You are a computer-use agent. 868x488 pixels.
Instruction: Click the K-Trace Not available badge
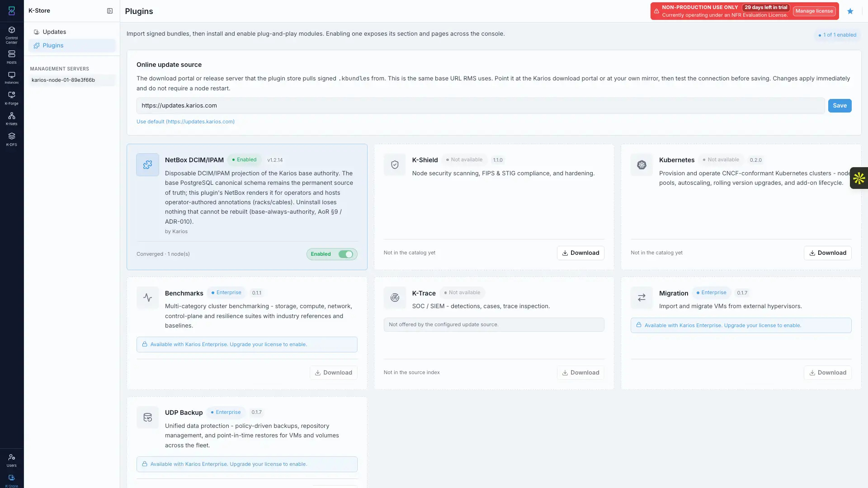point(462,293)
